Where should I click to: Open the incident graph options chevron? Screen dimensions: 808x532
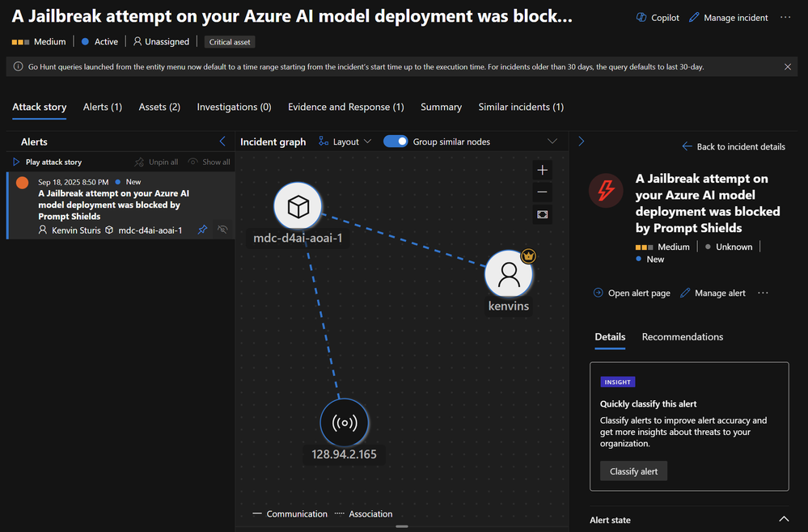coord(552,141)
